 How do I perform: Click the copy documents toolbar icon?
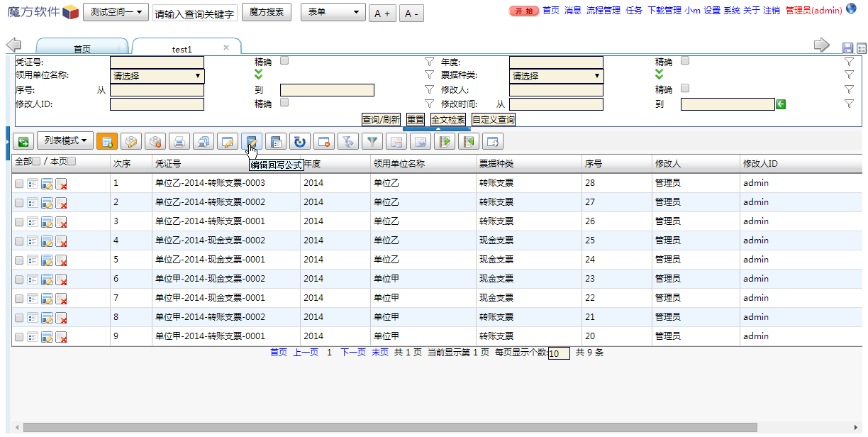[204, 141]
